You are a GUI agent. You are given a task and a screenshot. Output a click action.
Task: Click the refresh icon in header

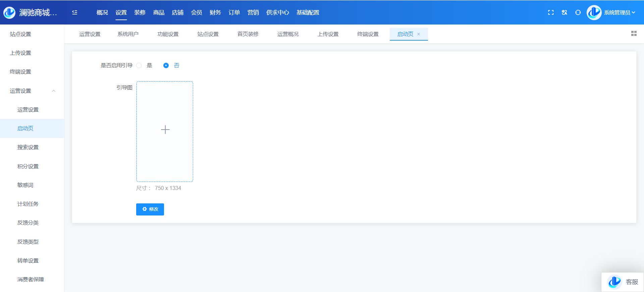[578, 12]
